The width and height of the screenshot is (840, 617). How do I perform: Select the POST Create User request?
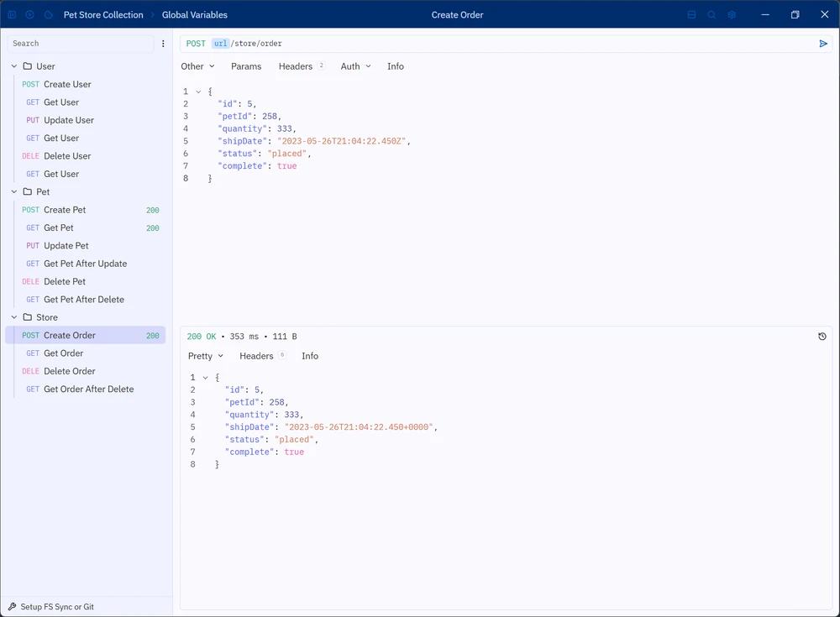coord(86,84)
